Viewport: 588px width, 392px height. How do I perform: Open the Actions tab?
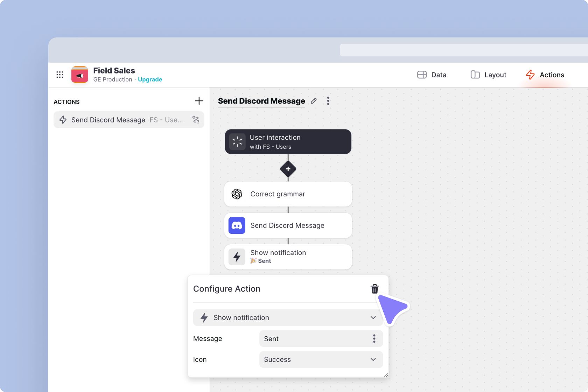point(545,75)
